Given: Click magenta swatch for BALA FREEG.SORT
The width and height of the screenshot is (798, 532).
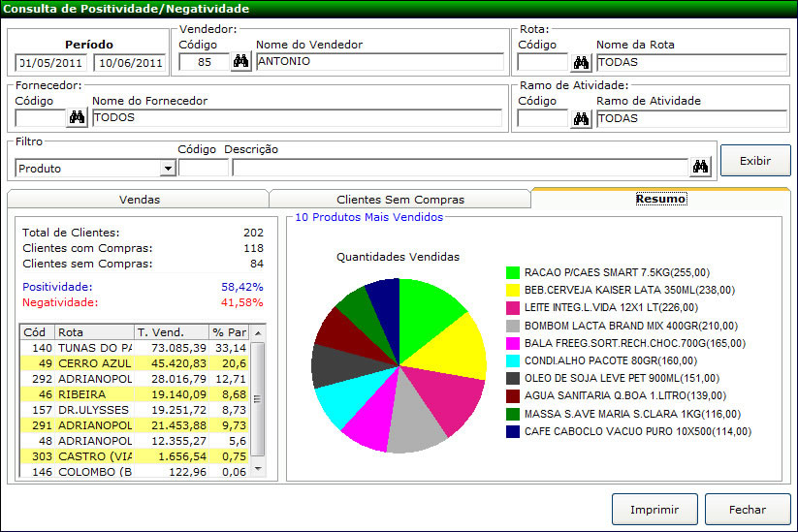Looking at the screenshot, I should coord(513,343).
